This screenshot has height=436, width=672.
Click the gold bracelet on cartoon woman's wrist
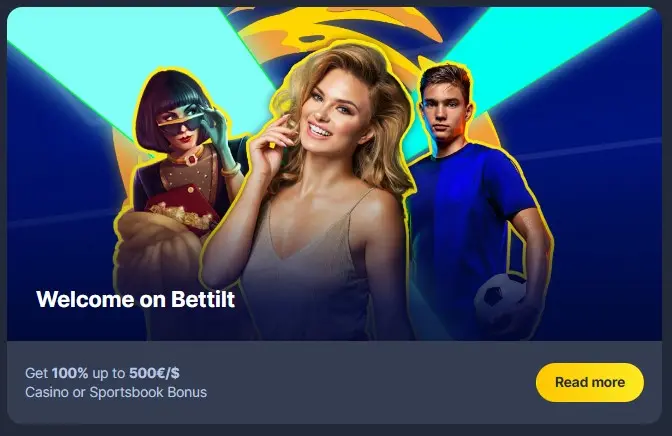(x=231, y=170)
